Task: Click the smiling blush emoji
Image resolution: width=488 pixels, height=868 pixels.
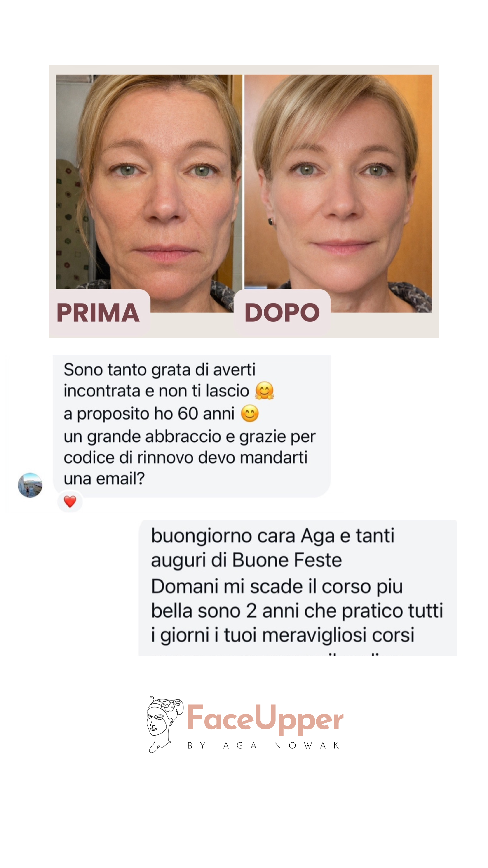Action: [250, 413]
